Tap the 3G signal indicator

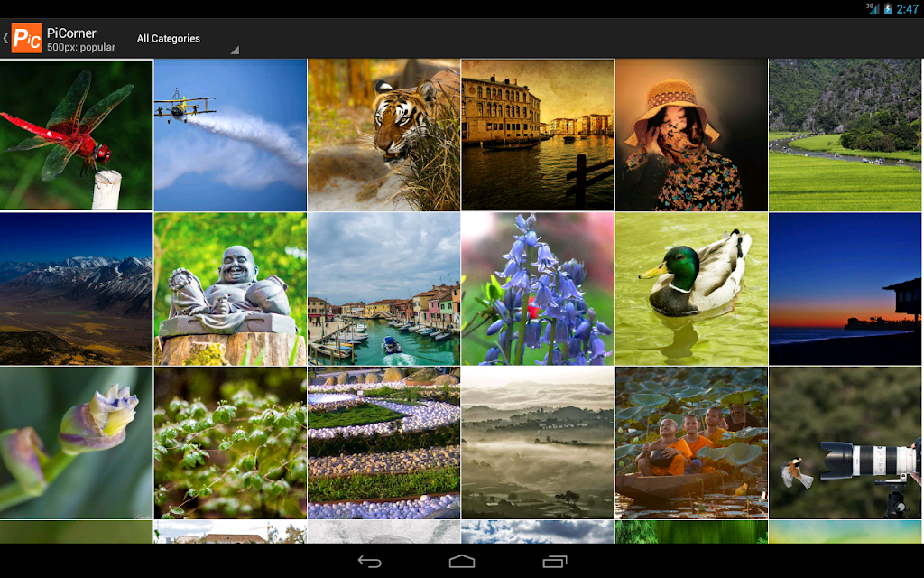(873, 8)
